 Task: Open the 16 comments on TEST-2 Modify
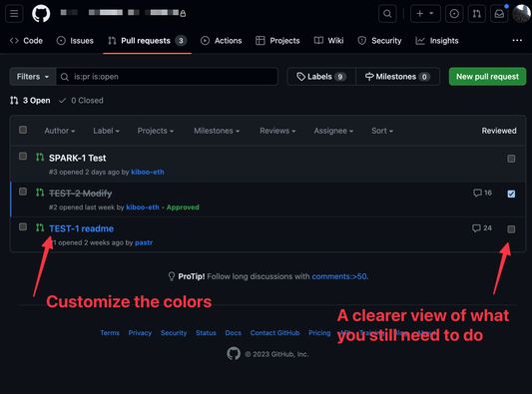pos(482,193)
